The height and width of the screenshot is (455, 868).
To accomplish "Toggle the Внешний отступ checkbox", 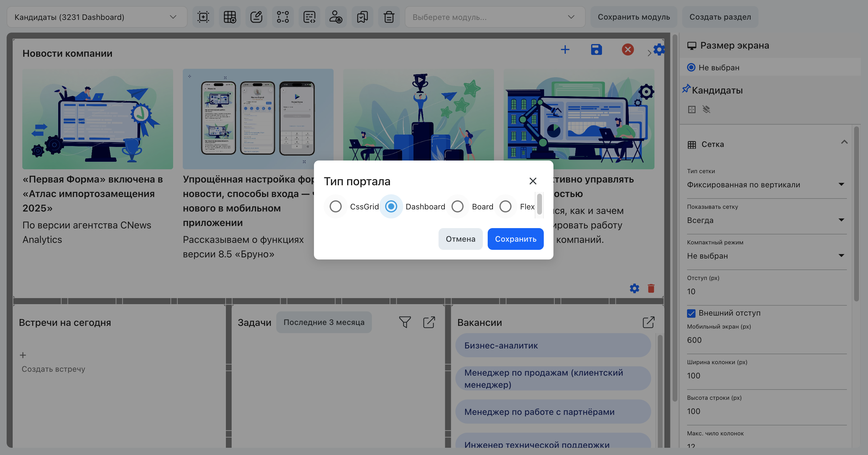I will (x=691, y=313).
